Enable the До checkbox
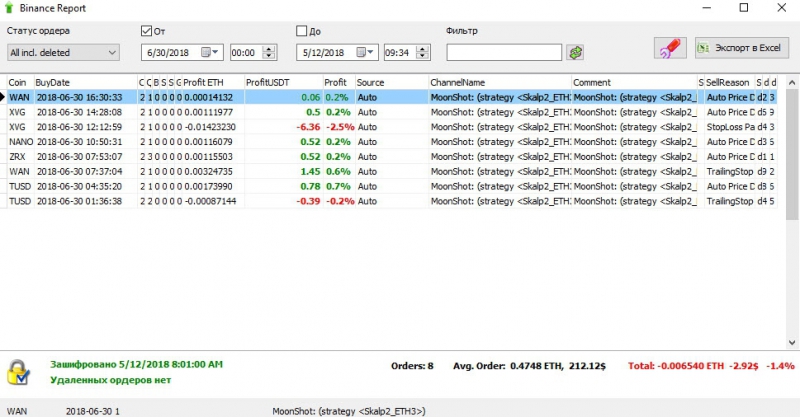800x417 pixels. pos(302,31)
